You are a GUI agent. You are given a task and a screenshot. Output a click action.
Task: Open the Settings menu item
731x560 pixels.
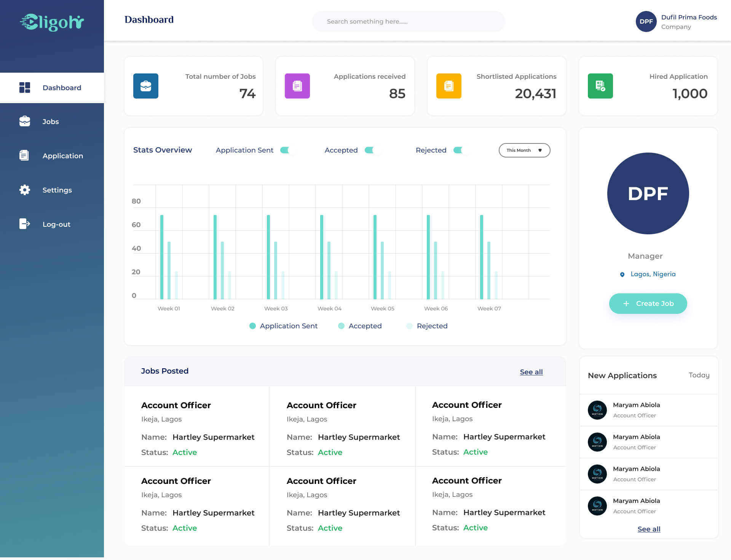click(57, 190)
